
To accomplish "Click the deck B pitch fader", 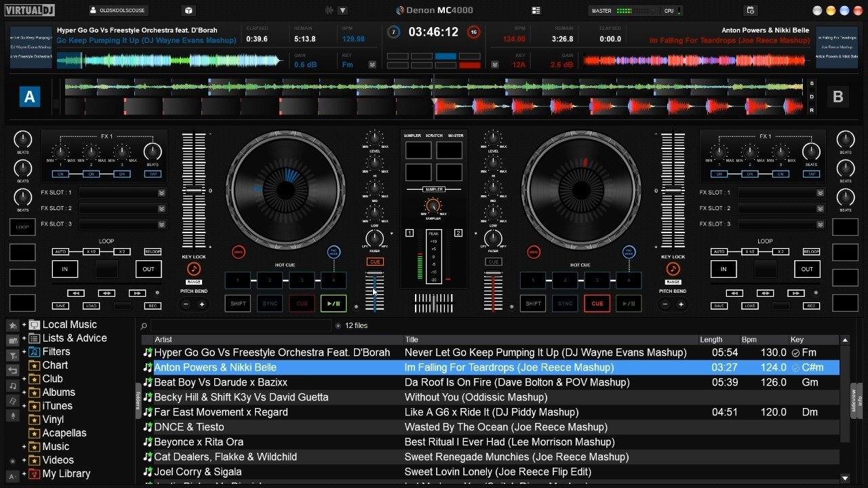I will coord(673,190).
